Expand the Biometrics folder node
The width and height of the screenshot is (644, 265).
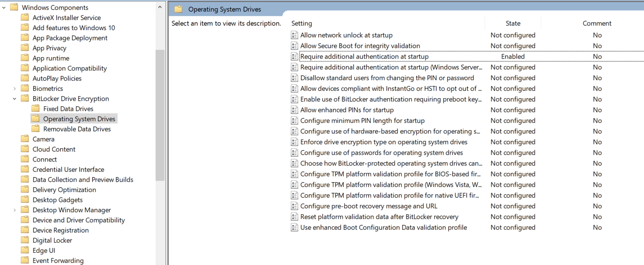point(15,89)
